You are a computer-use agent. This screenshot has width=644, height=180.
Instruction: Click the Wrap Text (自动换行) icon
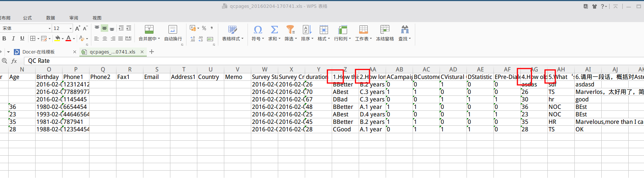pos(173,30)
